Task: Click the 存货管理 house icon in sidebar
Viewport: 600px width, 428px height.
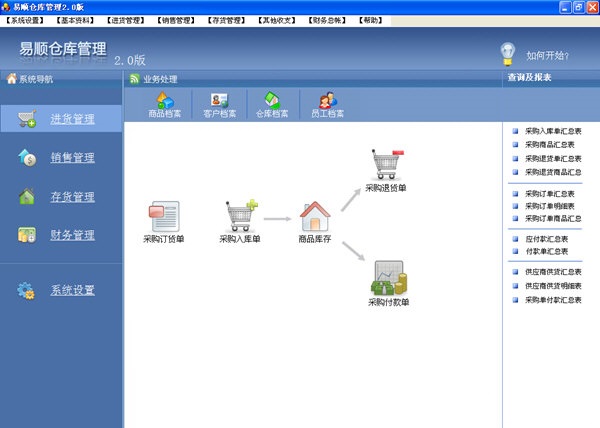Action: coord(27,196)
